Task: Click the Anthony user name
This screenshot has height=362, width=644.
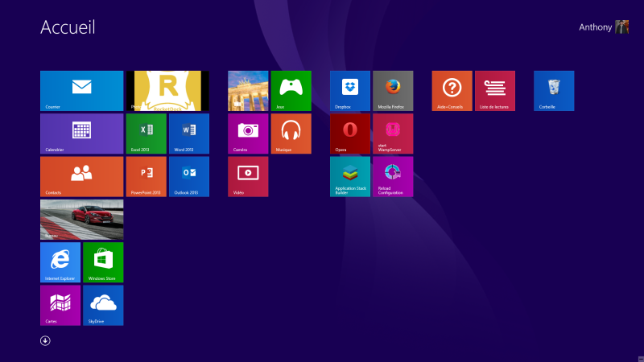Action: [595, 27]
